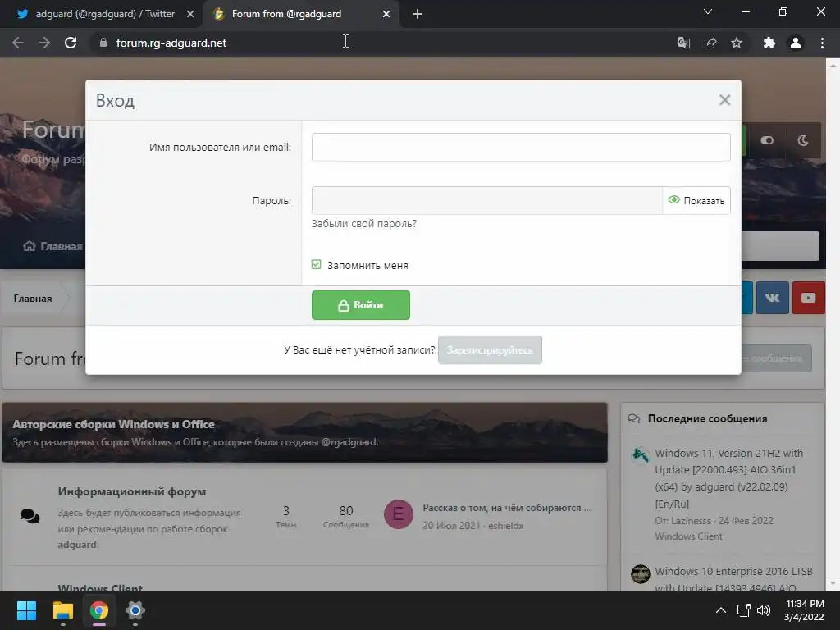Viewport: 840px width, 630px height.
Task: Toggle the Запомнить меня checkbox
Action: [316, 265]
